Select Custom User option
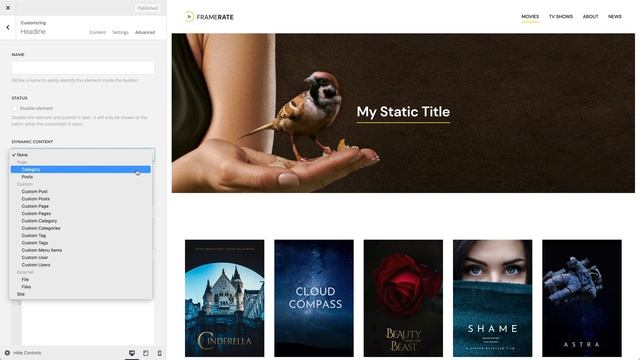Image resolution: width=640 pixels, height=360 pixels. pos(80,258)
